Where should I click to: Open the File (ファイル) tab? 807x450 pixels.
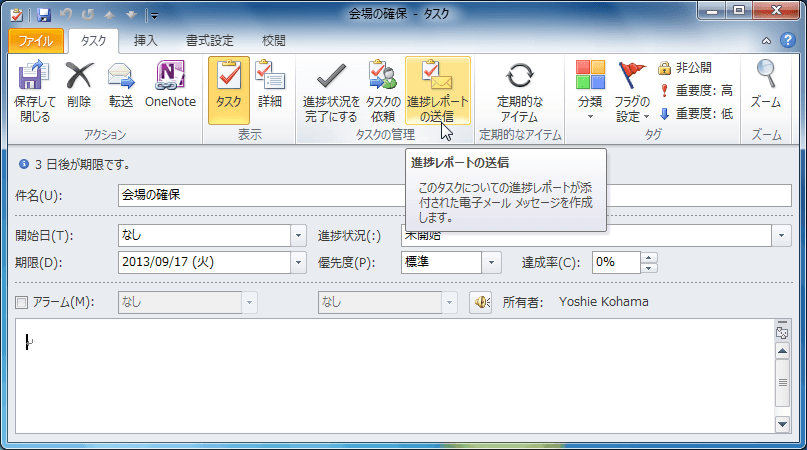coord(36,41)
